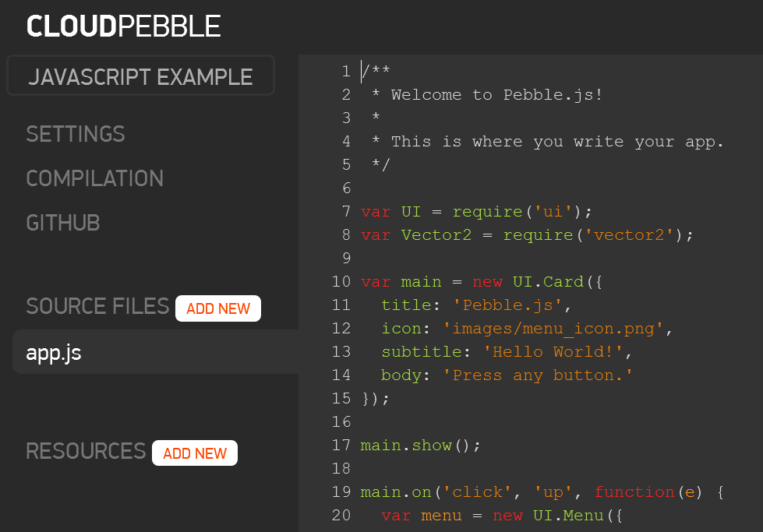This screenshot has width=763, height=532.
Task: Open the Settings section
Action: point(76,134)
